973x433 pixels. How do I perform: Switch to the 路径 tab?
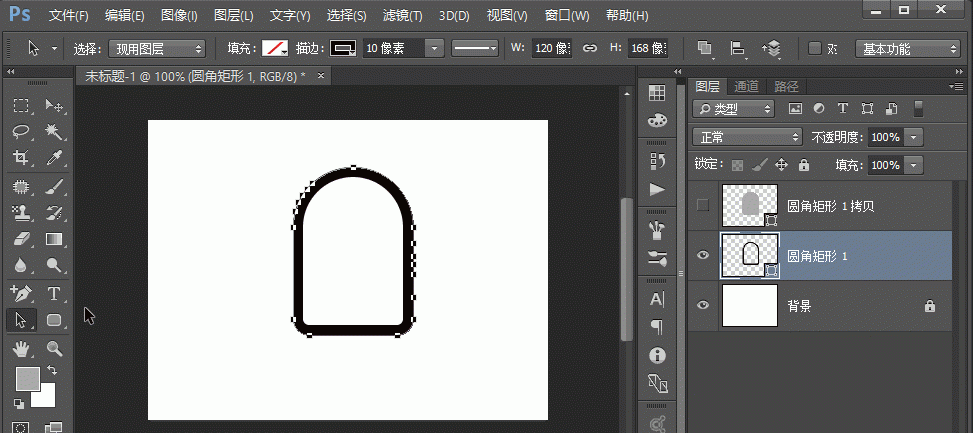tap(786, 87)
